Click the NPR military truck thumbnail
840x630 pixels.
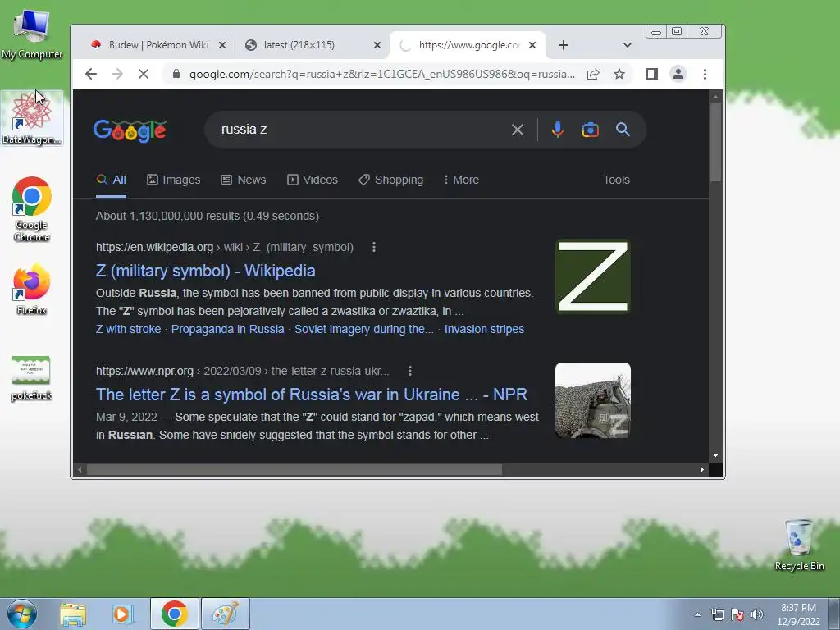[x=593, y=400]
